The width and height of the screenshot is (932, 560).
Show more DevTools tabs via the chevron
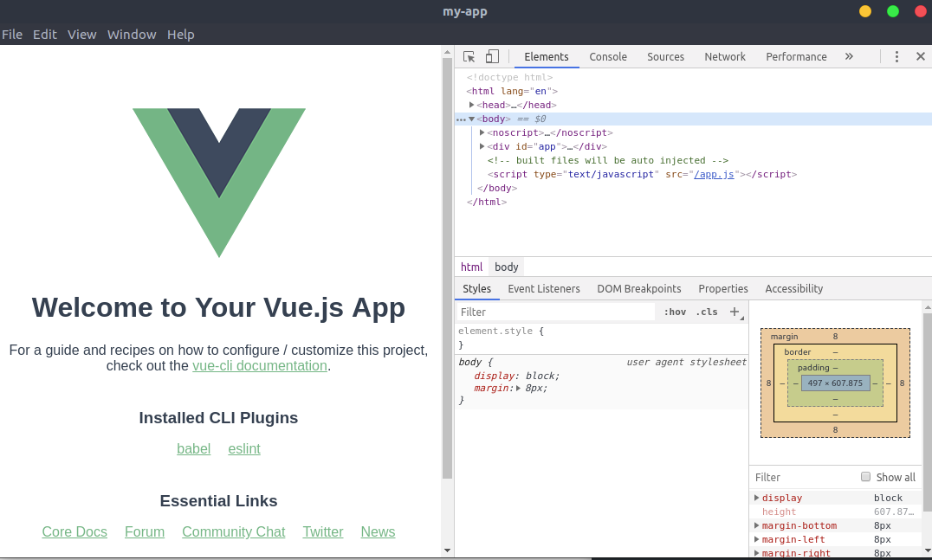849,56
